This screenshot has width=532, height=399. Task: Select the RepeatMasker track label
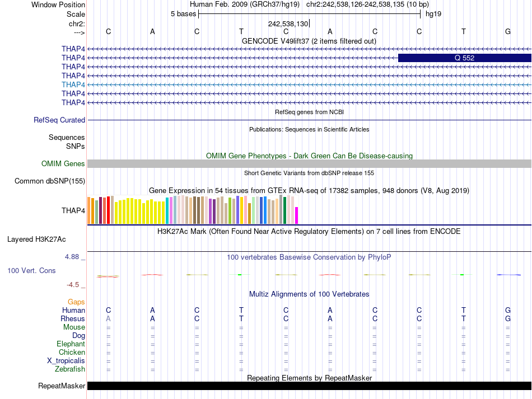click(62, 386)
